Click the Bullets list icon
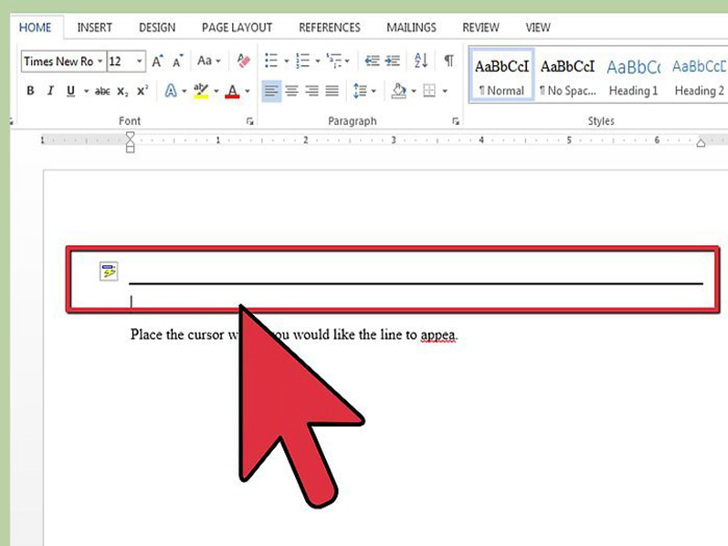This screenshot has height=546, width=728. click(x=271, y=60)
